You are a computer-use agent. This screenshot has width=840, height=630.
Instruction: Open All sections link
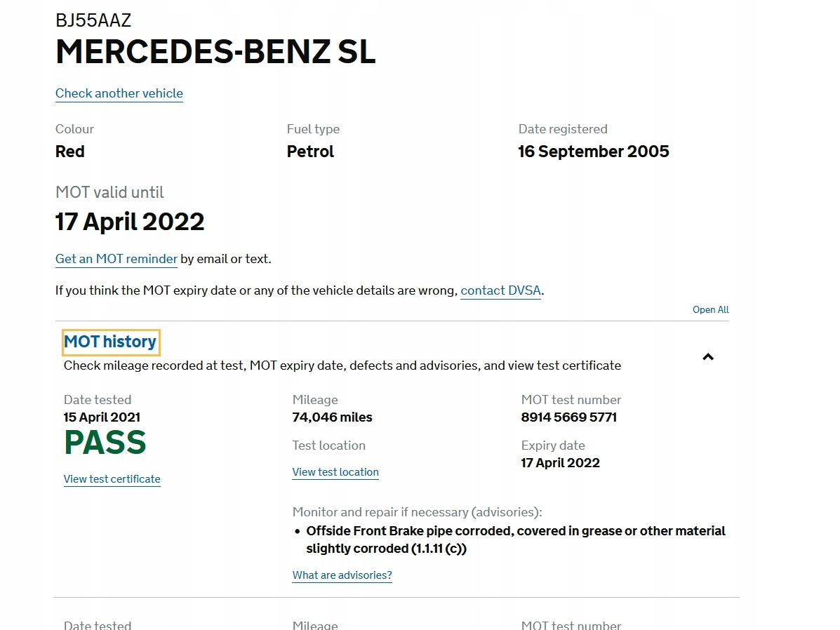[710, 309]
